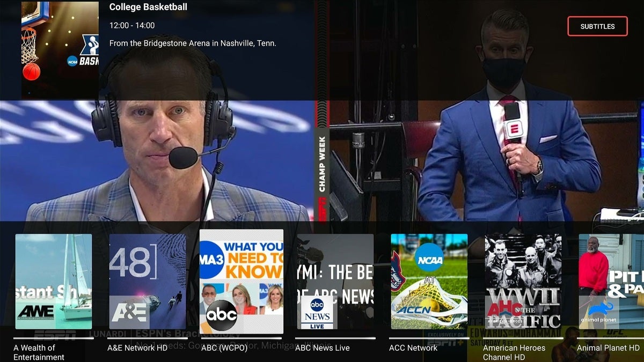Select the A&E Network HD channel thumbnail
The width and height of the screenshot is (644, 362).
pos(148,282)
